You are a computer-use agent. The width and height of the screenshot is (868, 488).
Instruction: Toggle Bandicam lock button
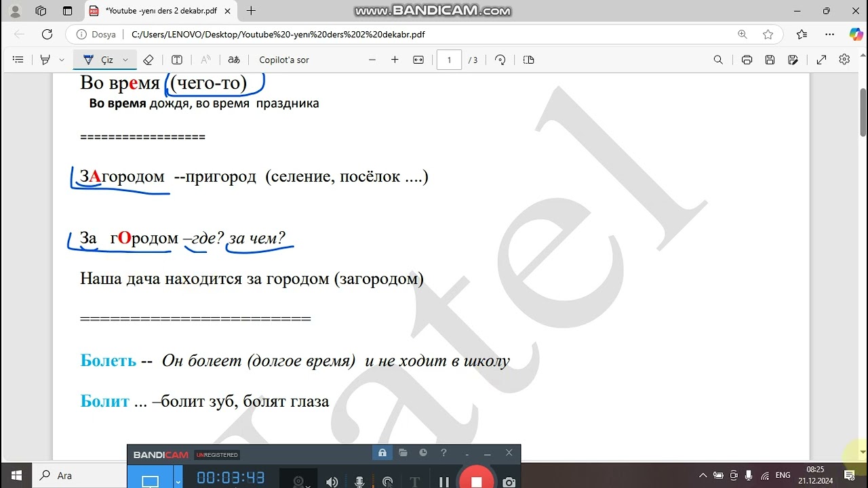tap(382, 453)
